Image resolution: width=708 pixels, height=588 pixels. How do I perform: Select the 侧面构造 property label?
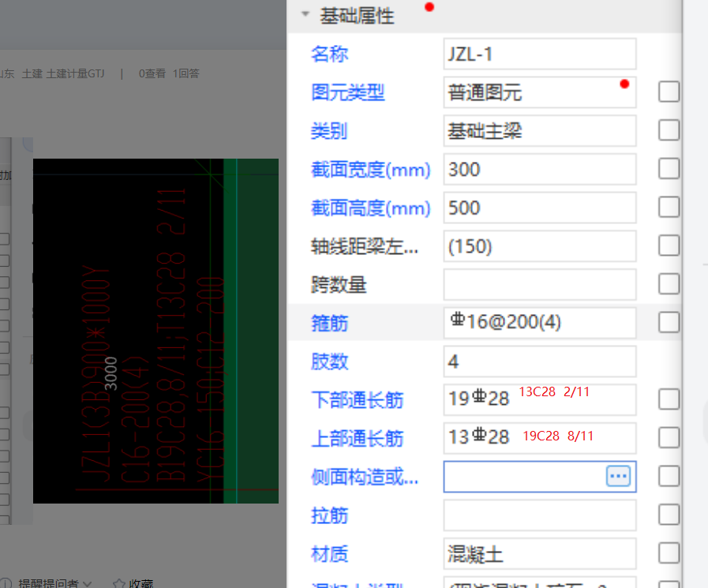[365, 477]
